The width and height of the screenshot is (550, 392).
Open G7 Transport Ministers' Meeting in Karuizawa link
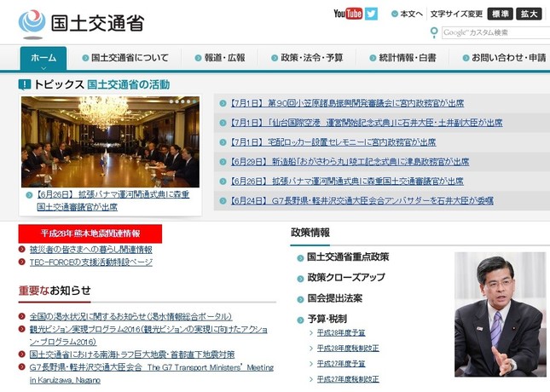coord(152,374)
